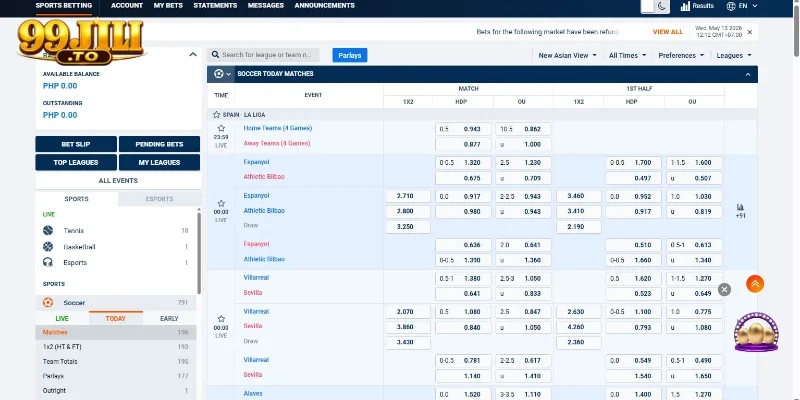Screen dimensions: 800x400
Task: Star the Espanyol vs Athletic Bilbao match
Action: (221, 204)
